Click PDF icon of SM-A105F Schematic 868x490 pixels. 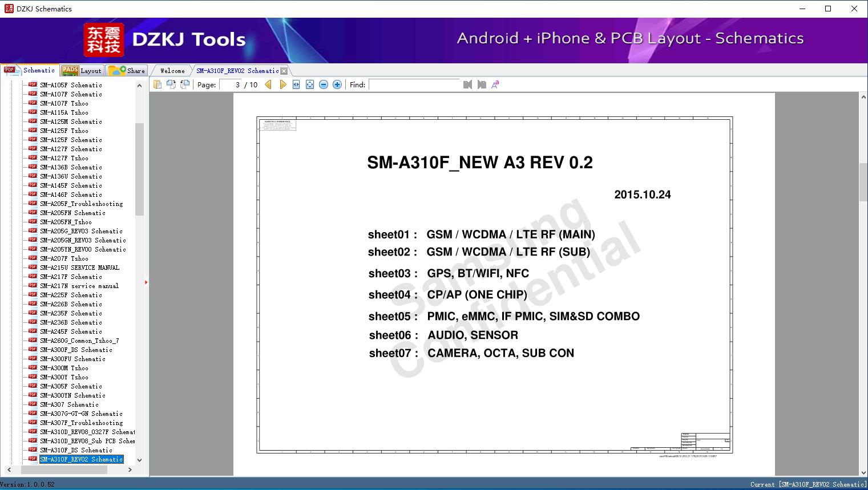coord(33,85)
